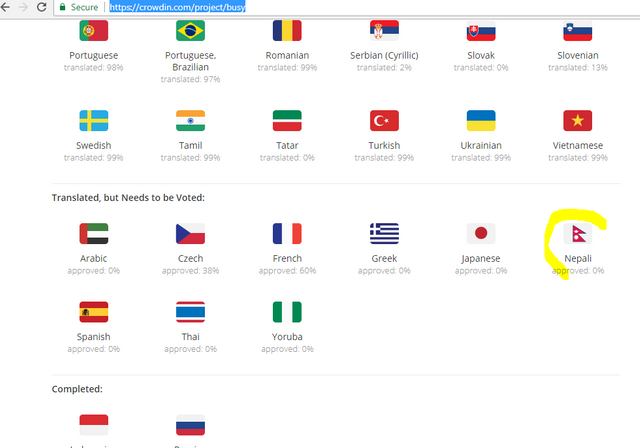Click 'approved: 60%' under French
This screenshot has height=448, width=640.
(x=287, y=271)
